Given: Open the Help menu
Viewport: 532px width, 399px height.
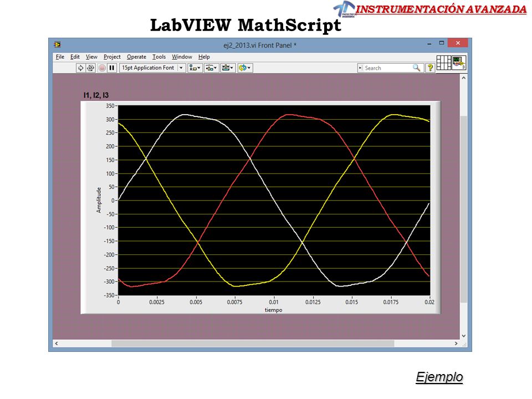Looking at the screenshot, I should pos(204,57).
